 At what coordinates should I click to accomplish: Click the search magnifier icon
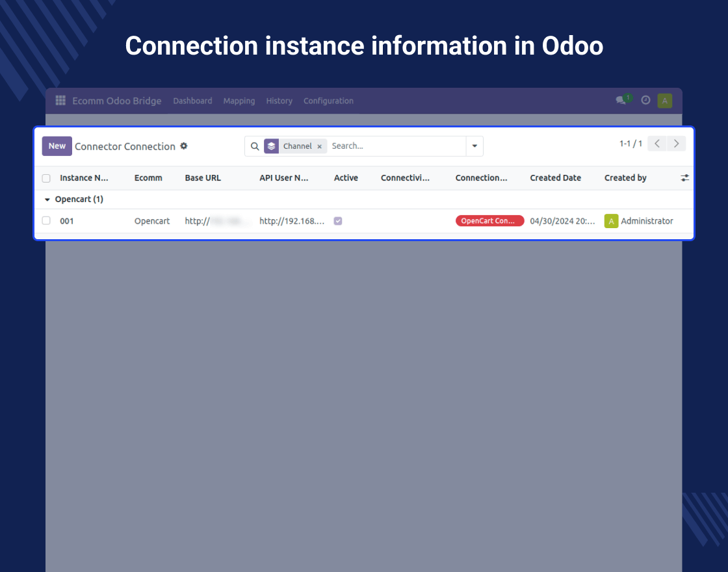254,146
